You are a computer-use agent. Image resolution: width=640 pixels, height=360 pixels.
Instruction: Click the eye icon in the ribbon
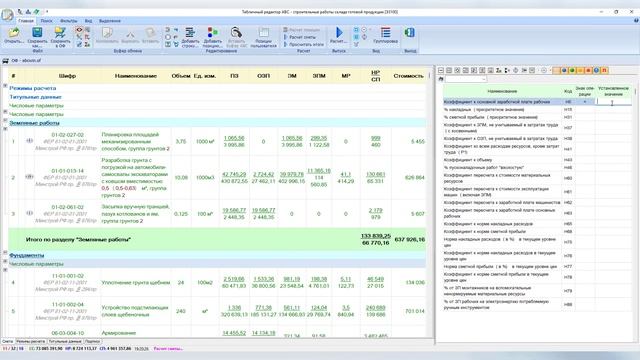[x=79, y=30]
